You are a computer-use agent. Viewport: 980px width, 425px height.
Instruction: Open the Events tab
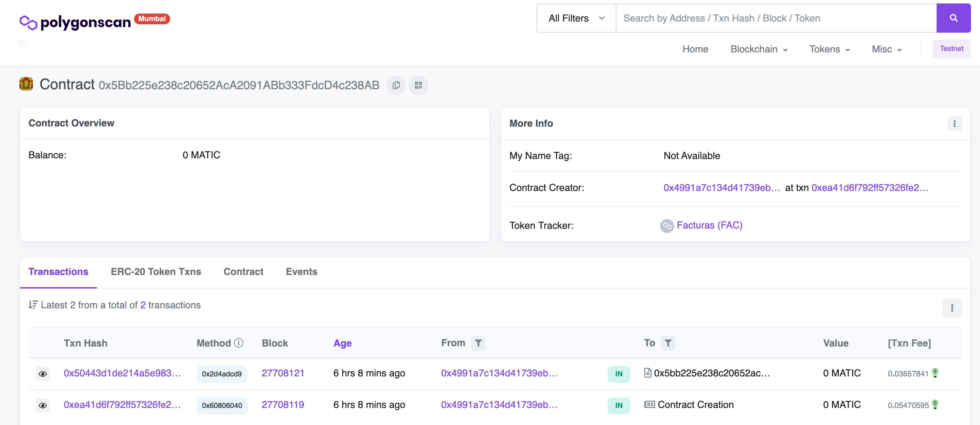click(x=302, y=272)
